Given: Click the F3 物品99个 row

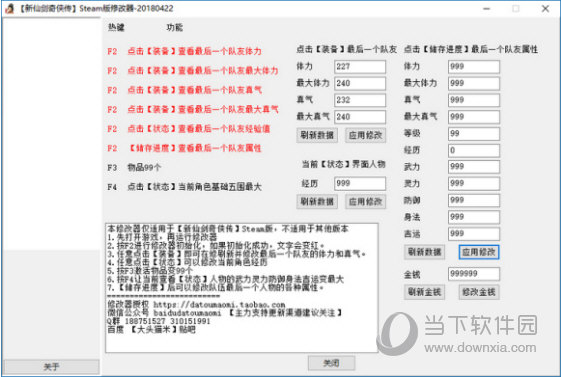Looking at the screenshot, I should (134, 167).
